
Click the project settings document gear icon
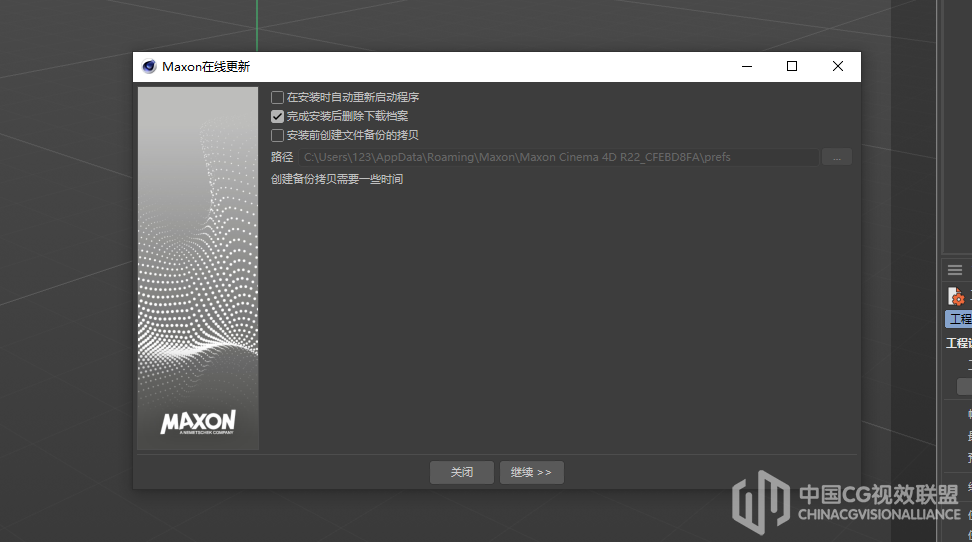pos(956,296)
